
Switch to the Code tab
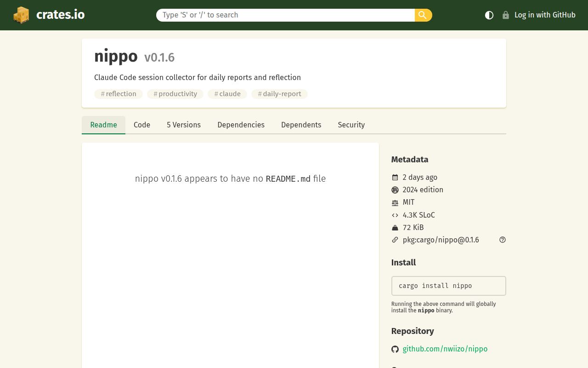[x=142, y=125]
